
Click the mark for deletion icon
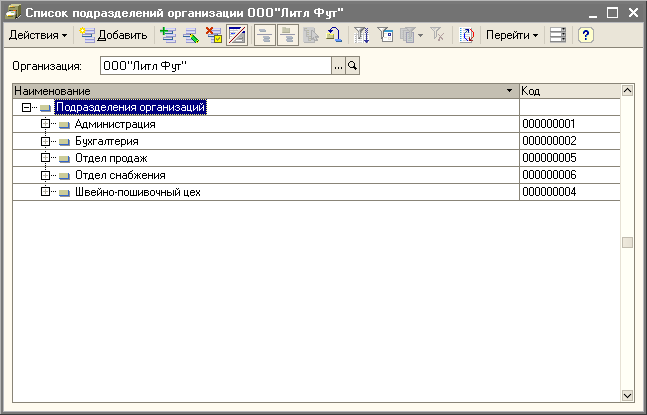coord(212,35)
